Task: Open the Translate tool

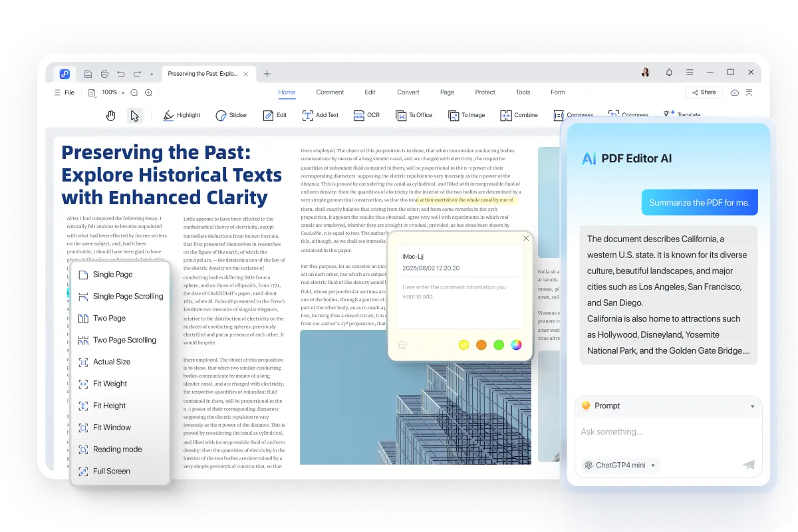Action: (x=681, y=114)
